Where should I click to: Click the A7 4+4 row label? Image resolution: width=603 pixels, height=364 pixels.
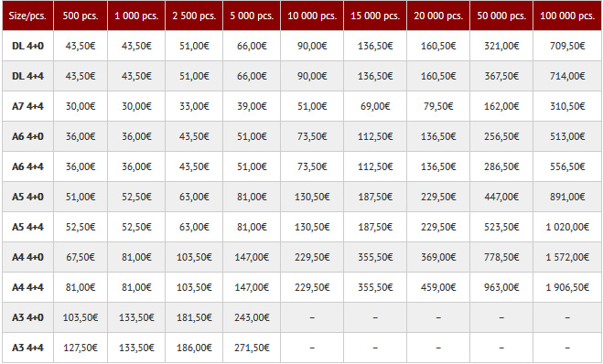[27, 106]
